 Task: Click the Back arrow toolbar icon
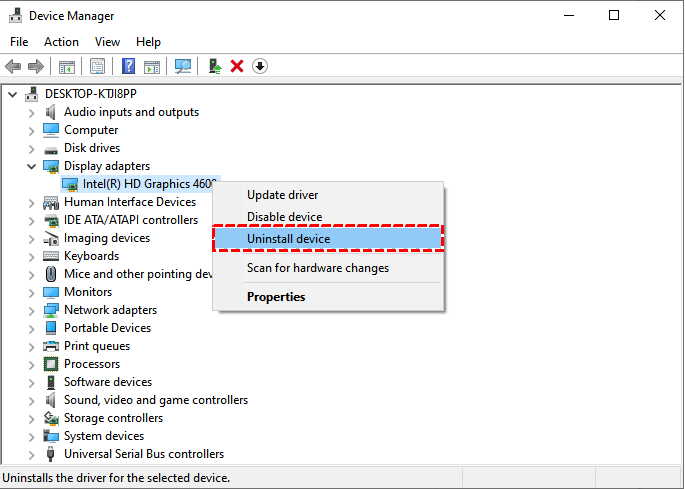pyautogui.click(x=13, y=66)
